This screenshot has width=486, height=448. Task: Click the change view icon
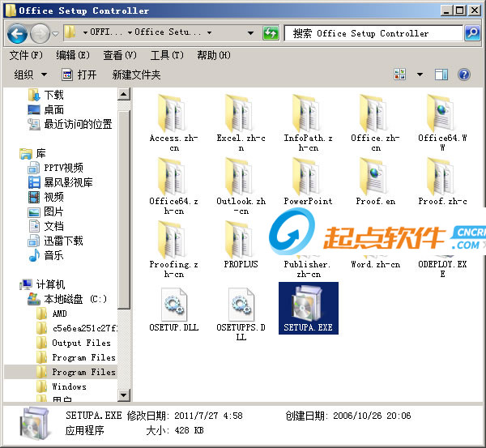(x=399, y=75)
